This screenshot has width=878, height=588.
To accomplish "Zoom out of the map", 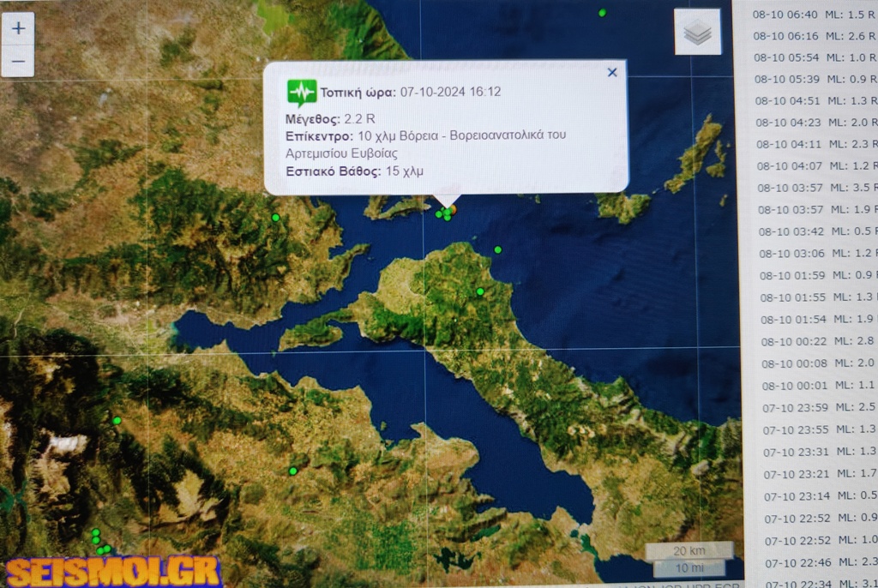I will pos(18,62).
